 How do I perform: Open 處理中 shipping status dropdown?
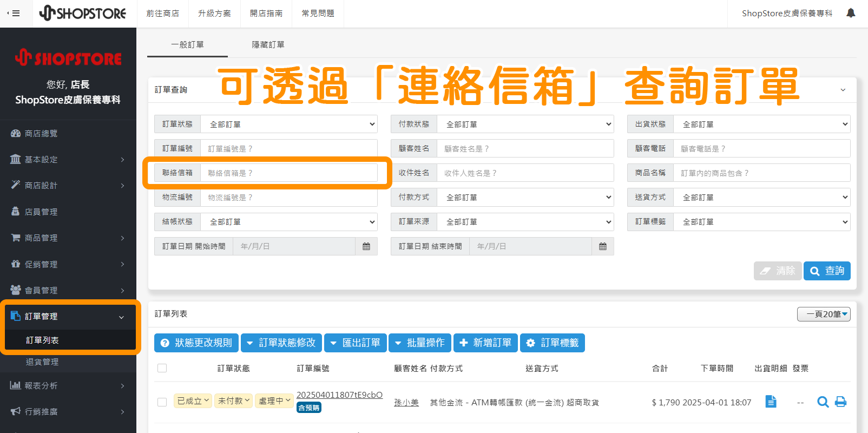[274, 401]
